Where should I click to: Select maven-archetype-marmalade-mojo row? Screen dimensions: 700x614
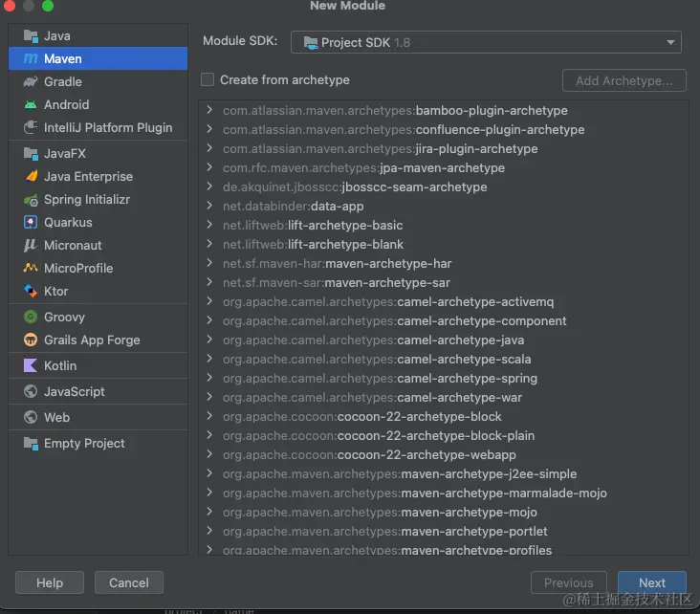[444, 493]
